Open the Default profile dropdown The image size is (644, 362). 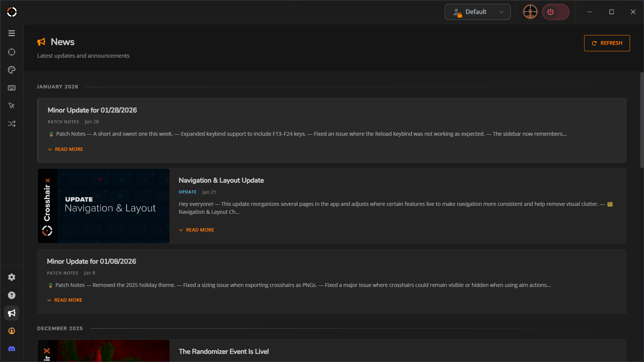pyautogui.click(x=478, y=12)
